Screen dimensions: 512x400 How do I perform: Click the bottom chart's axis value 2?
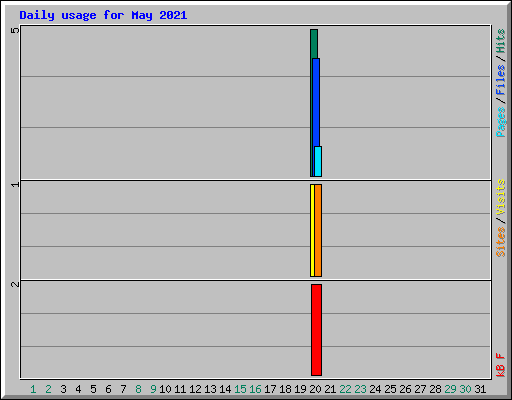(x=15, y=284)
